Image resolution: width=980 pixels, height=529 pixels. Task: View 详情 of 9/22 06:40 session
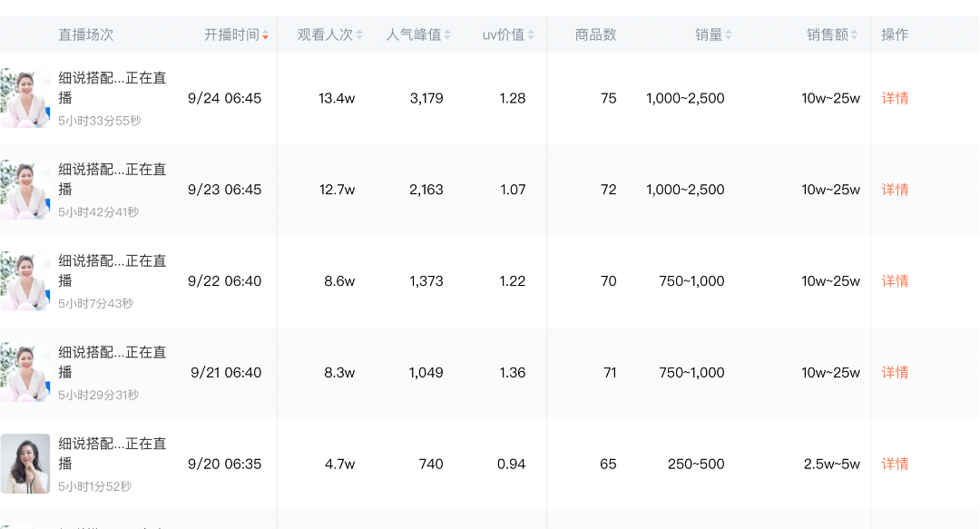(x=895, y=281)
